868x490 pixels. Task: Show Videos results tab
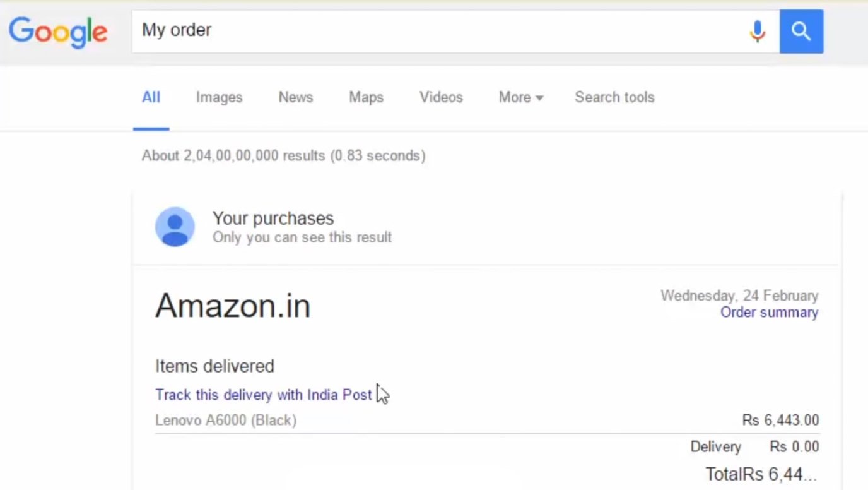point(441,97)
